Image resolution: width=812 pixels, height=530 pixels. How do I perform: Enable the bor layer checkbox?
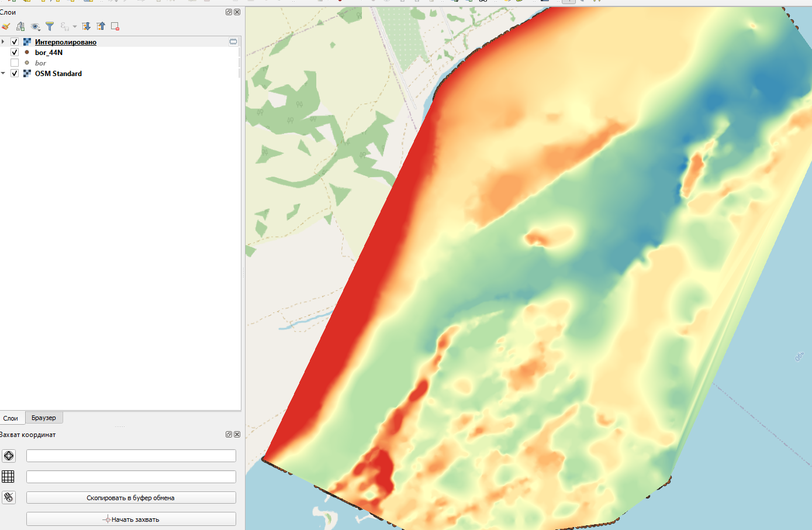tap(15, 63)
